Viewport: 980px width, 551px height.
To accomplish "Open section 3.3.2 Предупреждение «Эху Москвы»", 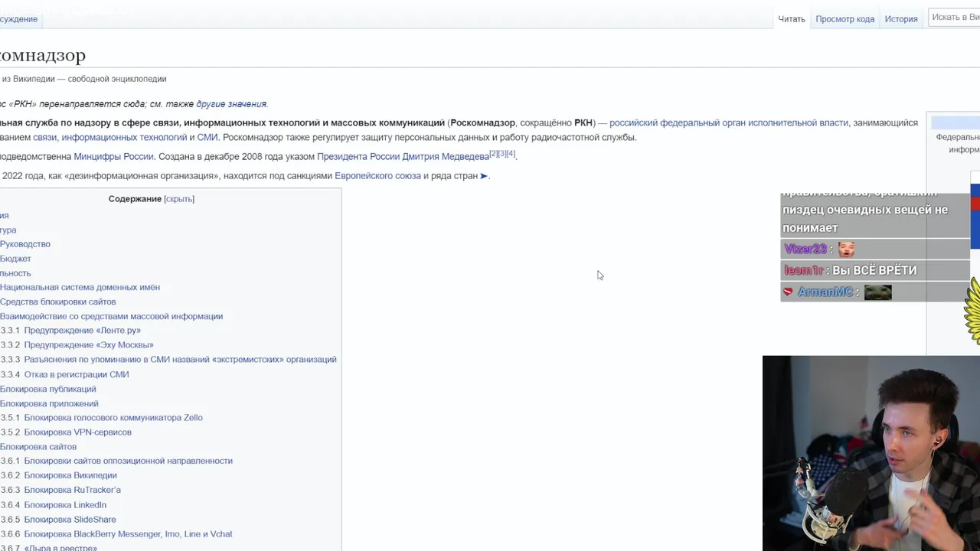I will (x=77, y=345).
